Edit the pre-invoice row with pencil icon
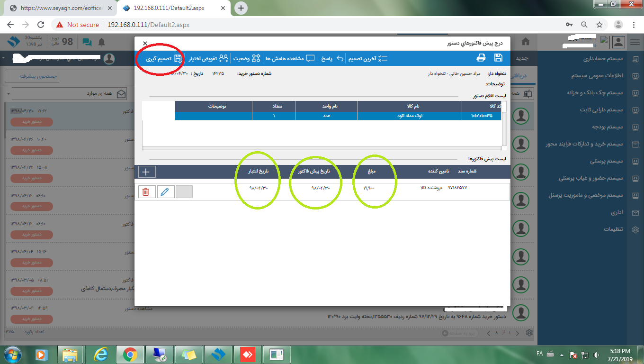Viewport: 644px width, 364px height. (x=165, y=191)
